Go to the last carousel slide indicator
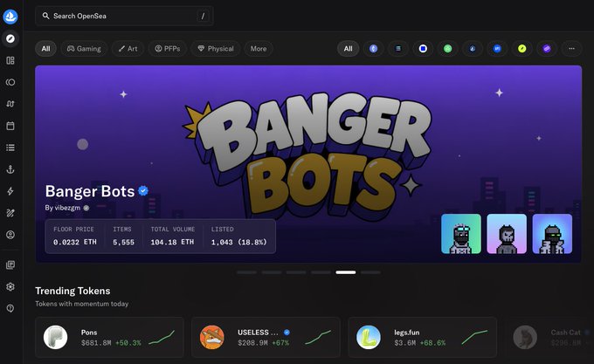The width and height of the screenshot is (594, 364). click(x=370, y=272)
